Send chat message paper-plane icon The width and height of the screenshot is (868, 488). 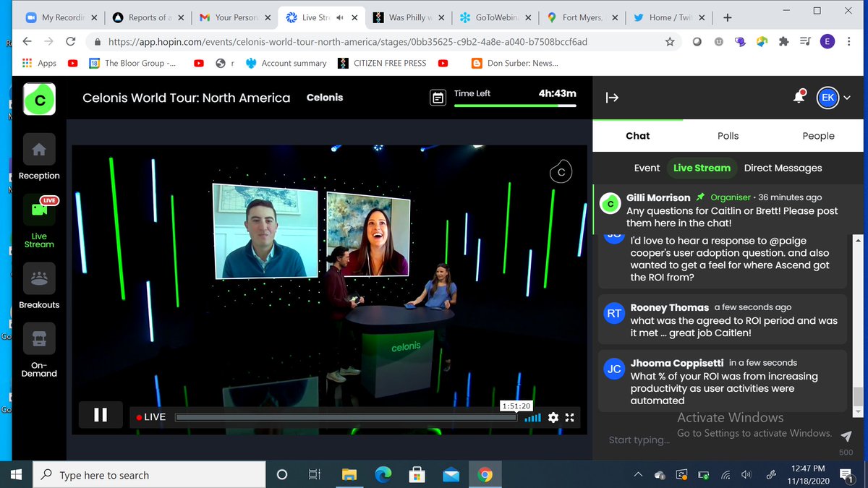(x=847, y=437)
